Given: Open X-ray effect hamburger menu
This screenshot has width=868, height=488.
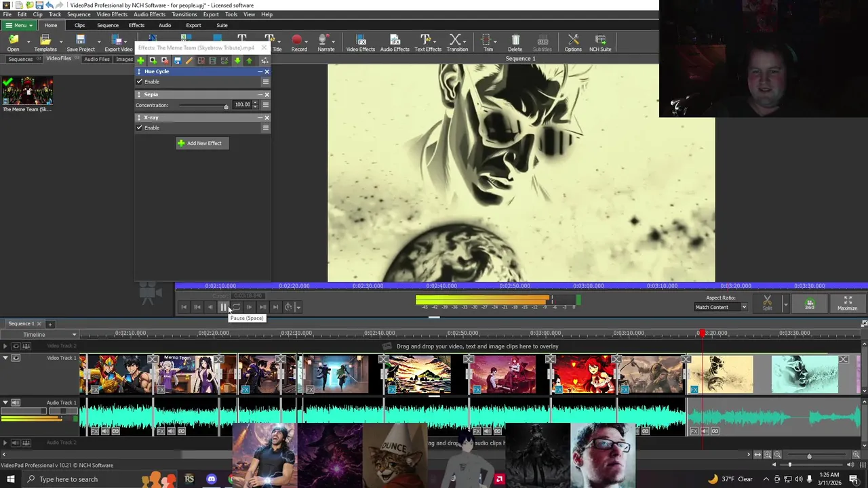Looking at the screenshot, I should point(266,127).
